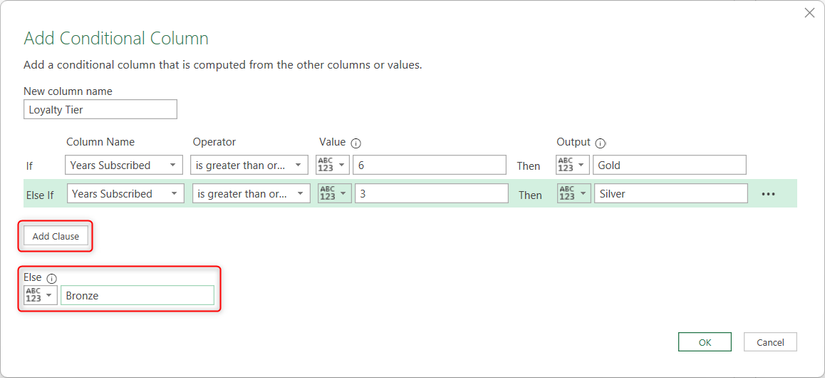Click Cancel to discard the column
The image size is (825, 378).
point(770,342)
